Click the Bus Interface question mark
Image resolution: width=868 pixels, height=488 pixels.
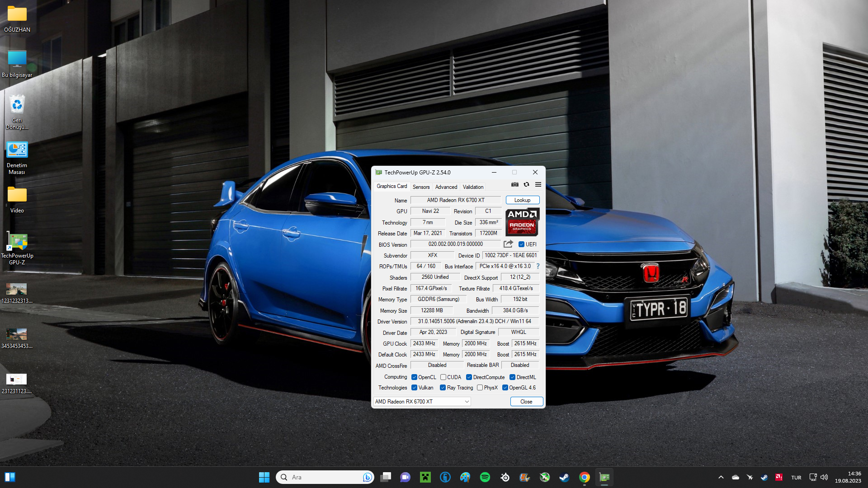click(x=538, y=267)
